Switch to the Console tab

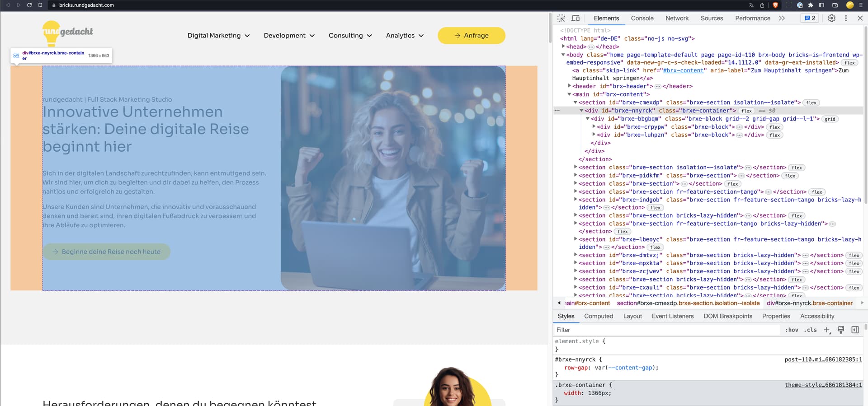642,18
